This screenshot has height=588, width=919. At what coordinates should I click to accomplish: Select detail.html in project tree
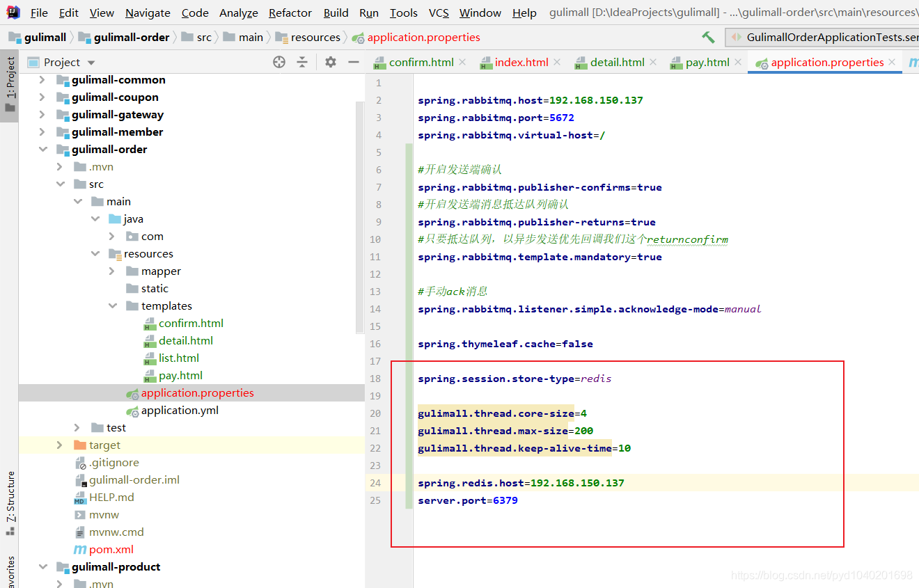178,340
